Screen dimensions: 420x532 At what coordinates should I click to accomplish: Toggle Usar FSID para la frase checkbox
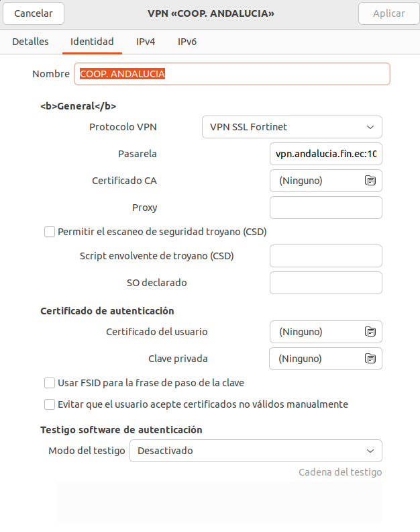[x=50, y=383]
